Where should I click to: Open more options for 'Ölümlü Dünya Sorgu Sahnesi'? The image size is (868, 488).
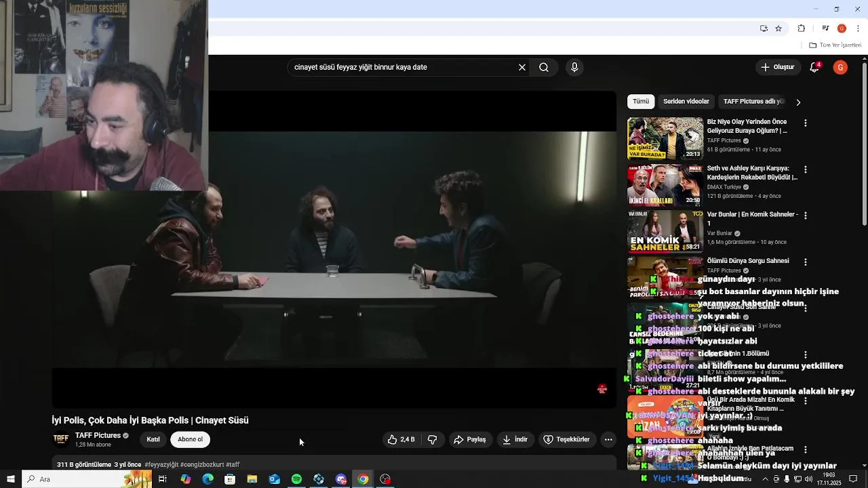806,262
